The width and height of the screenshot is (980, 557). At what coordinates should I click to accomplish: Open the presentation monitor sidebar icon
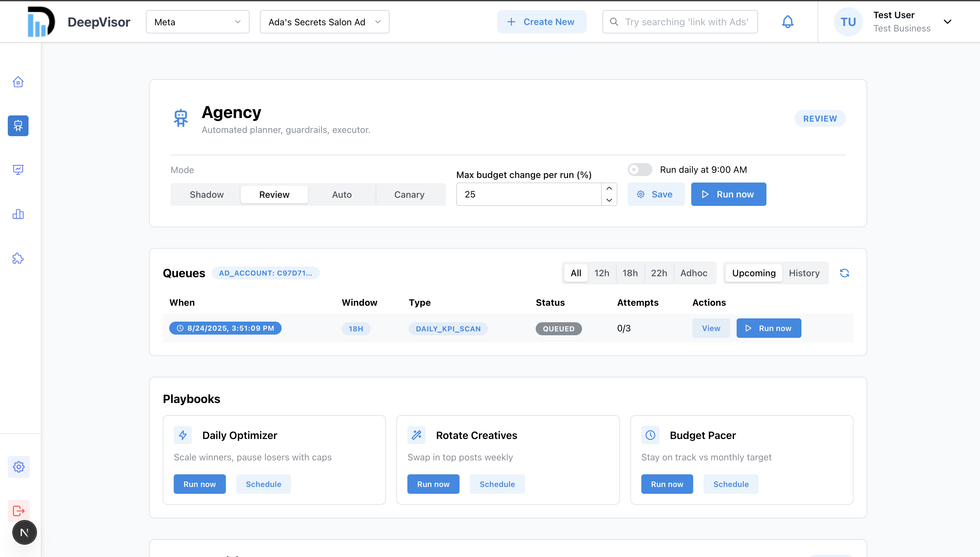pyautogui.click(x=18, y=170)
